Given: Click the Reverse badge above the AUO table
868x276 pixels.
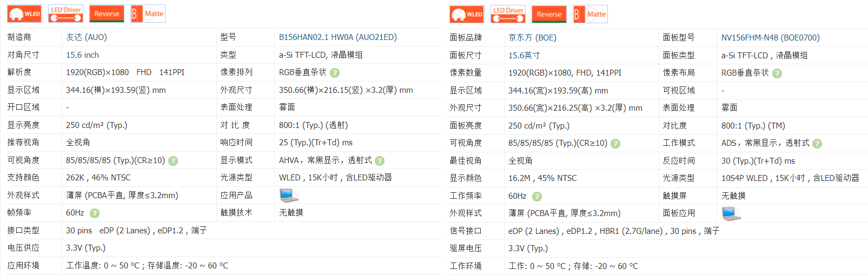Looking at the screenshot, I should point(107,14).
